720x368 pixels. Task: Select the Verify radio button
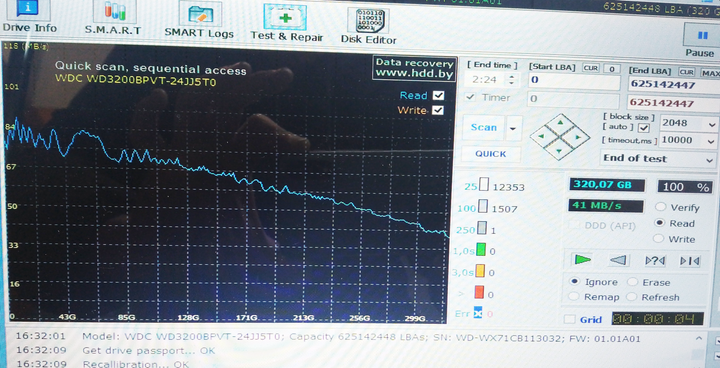click(x=660, y=207)
